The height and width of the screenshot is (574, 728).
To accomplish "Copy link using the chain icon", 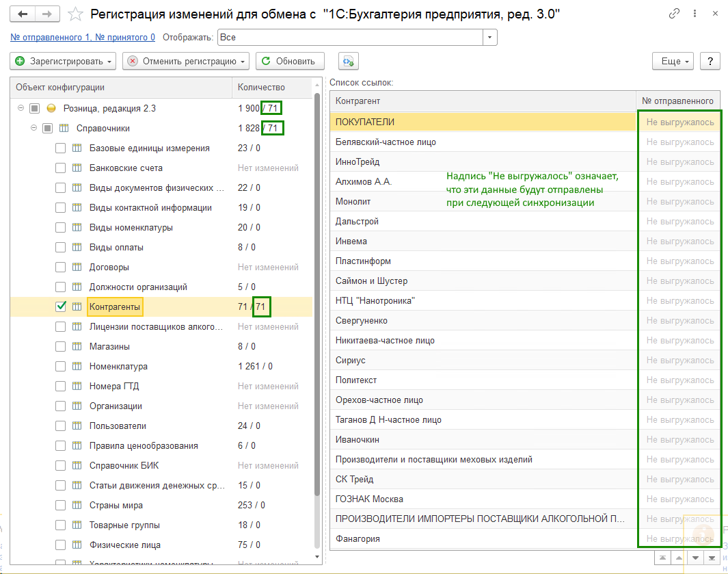I will [674, 14].
